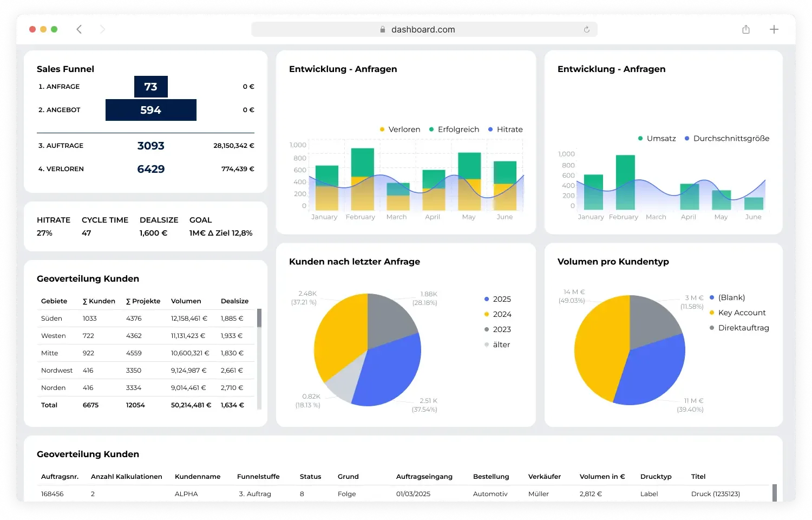Select the 2024 legend entry
812x520 pixels.
tap(497, 314)
